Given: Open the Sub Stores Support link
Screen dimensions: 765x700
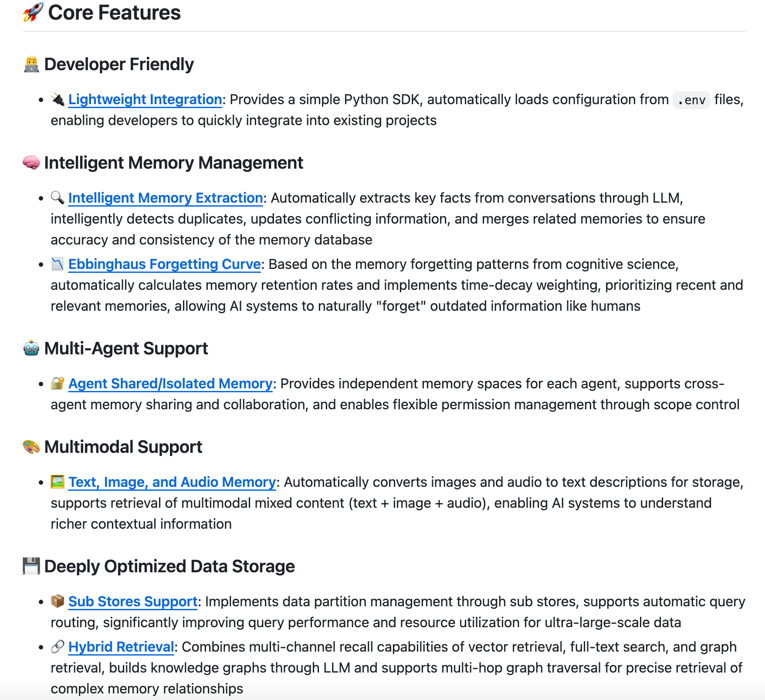Looking at the screenshot, I should point(133,602).
